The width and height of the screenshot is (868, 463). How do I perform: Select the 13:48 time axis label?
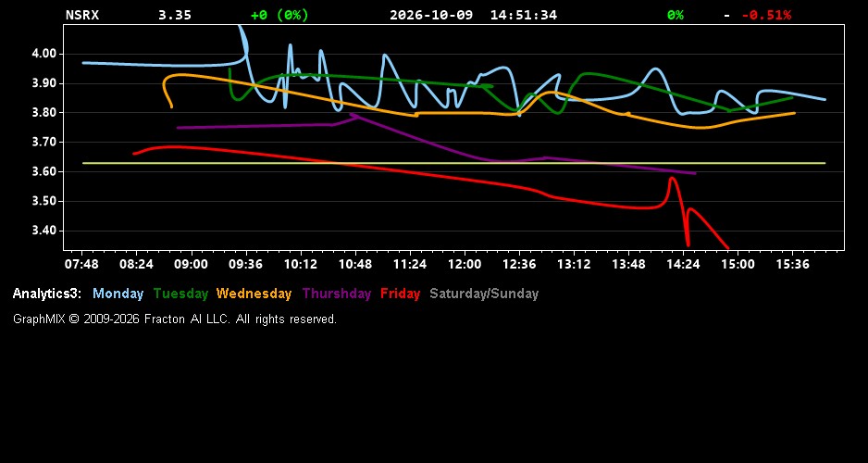[x=628, y=264]
